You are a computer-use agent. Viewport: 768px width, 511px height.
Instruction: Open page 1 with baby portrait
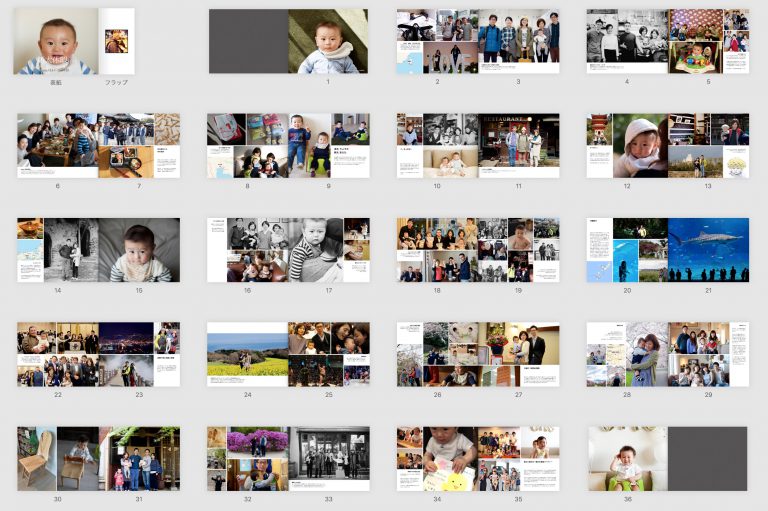[x=327, y=42]
